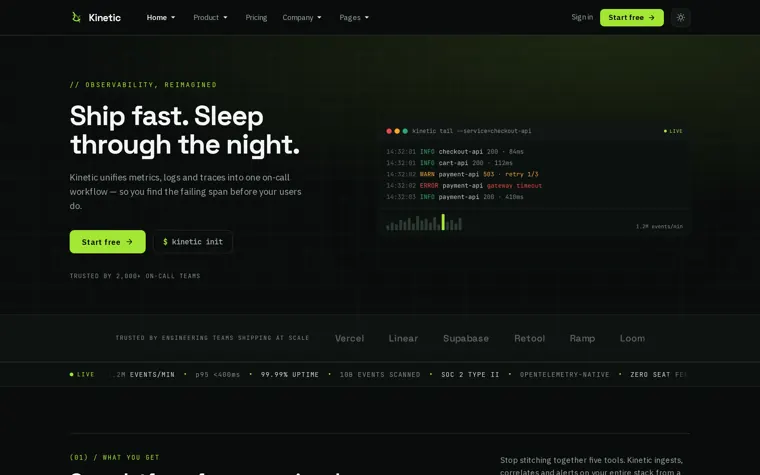Screen dimensions: 760x475
Task: Click the Vercel logo text
Action: pos(349,338)
